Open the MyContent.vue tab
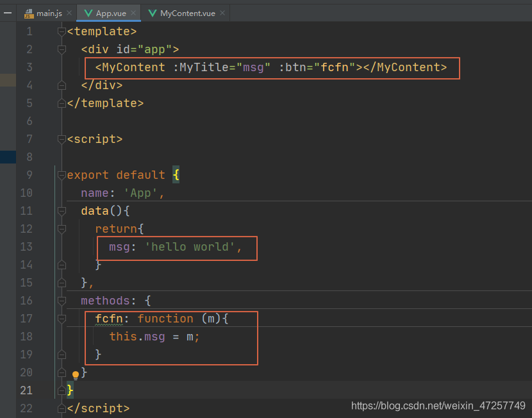This screenshot has width=532, height=418. point(186,13)
